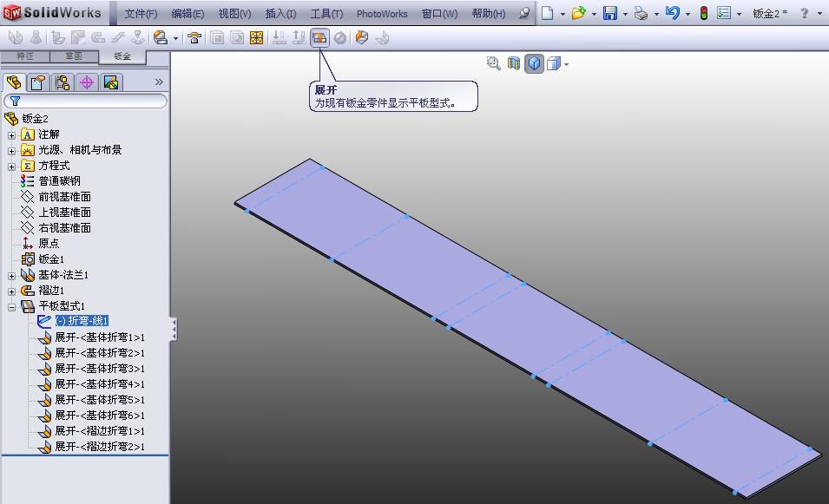Click the Lofted Bend sheet metal tool

coord(36,37)
